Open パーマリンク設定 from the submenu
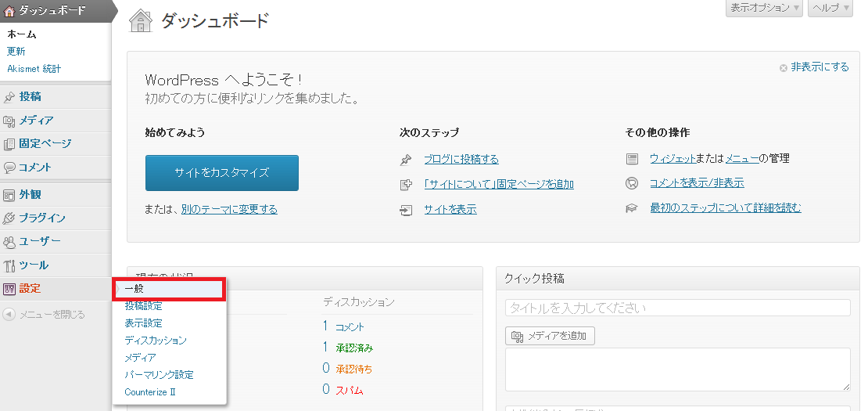868x411 pixels. pyautogui.click(x=159, y=375)
